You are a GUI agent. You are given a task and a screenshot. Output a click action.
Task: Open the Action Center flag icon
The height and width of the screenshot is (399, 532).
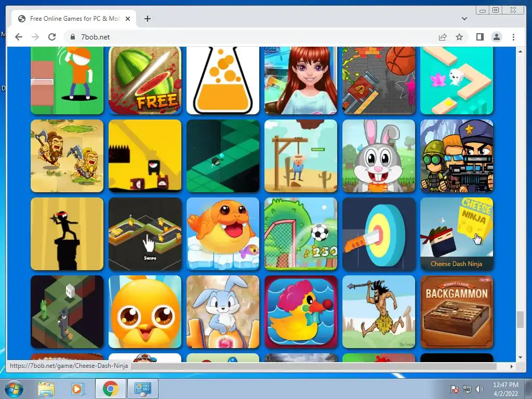(x=454, y=389)
